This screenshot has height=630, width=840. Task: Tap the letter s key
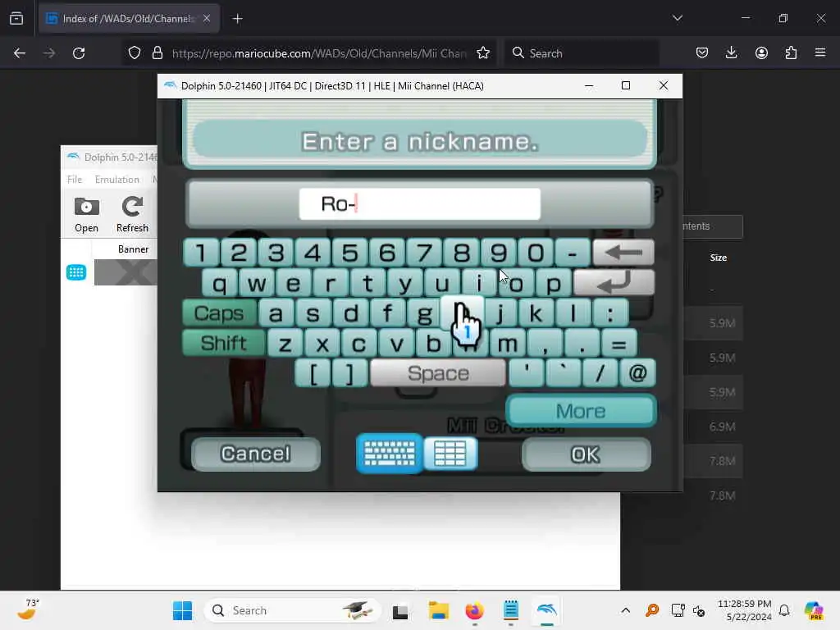pos(313,313)
